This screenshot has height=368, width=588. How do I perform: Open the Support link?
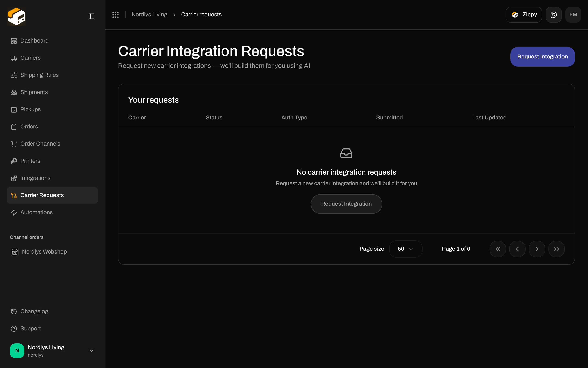tap(52, 329)
